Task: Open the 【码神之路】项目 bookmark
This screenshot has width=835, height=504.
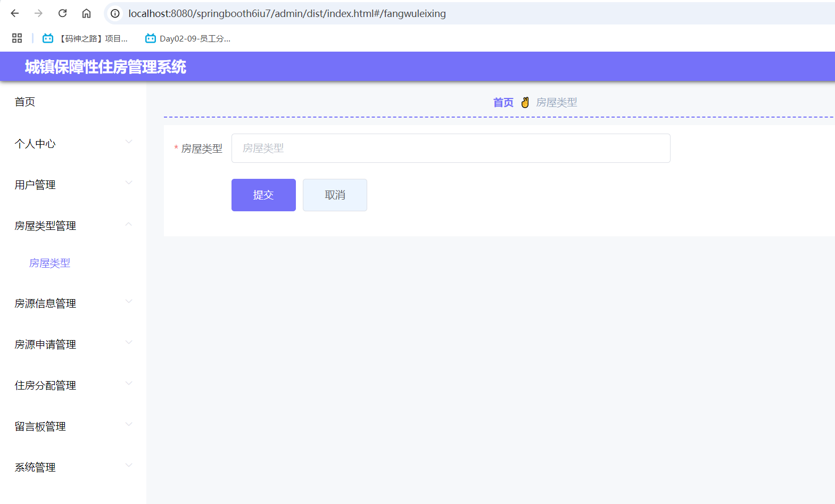Action: 85,38
